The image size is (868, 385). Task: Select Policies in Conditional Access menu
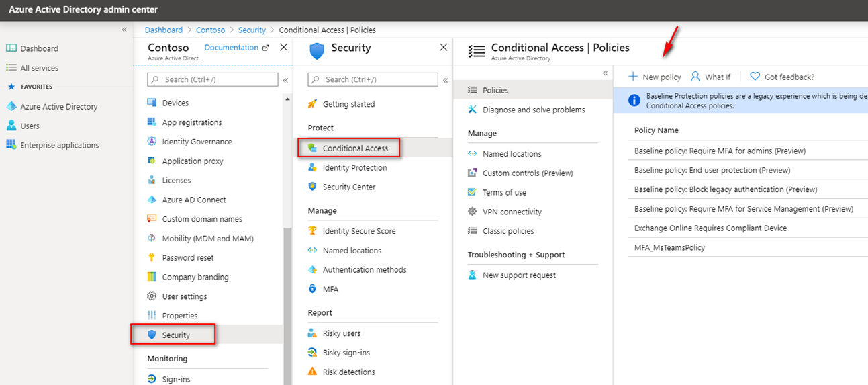tap(533, 90)
